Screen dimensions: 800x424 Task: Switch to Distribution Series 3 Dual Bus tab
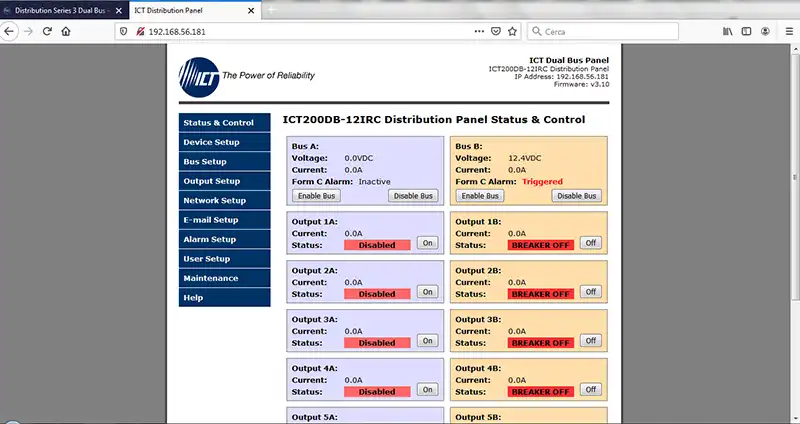pyautogui.click(x=64, y=10)
